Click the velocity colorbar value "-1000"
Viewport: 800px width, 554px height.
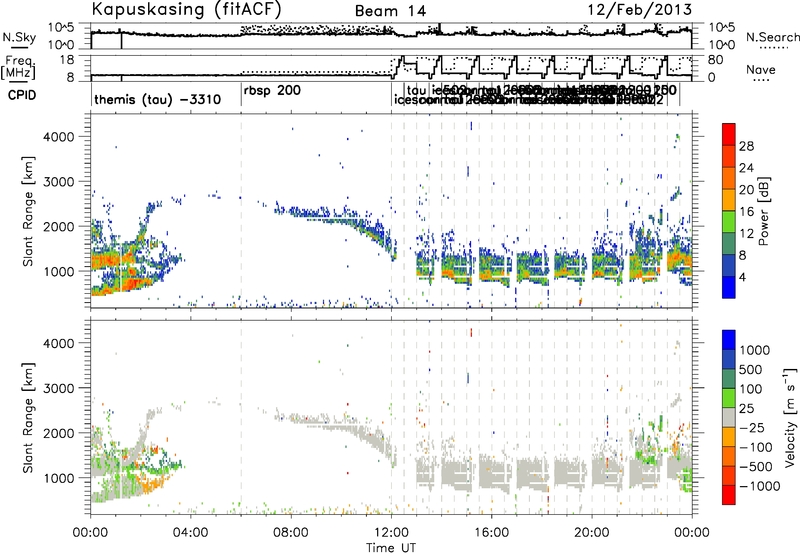coord(759,486)
